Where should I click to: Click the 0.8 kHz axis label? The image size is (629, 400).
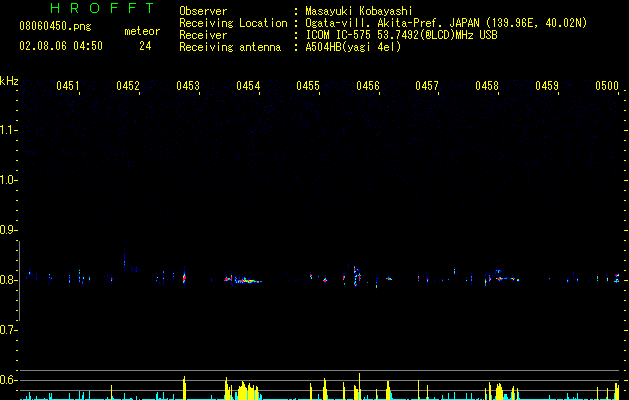click(x=8, y=280)
